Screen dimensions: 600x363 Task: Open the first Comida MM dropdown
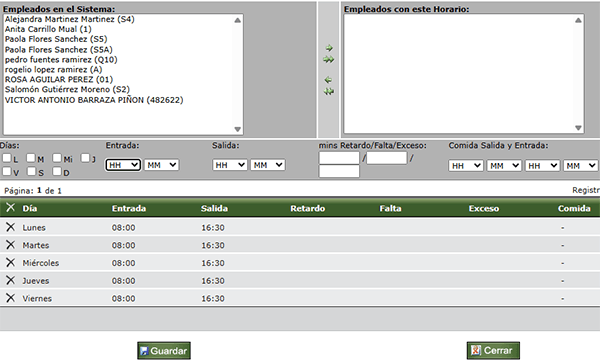pyautogui.click(x=504, y=166)
